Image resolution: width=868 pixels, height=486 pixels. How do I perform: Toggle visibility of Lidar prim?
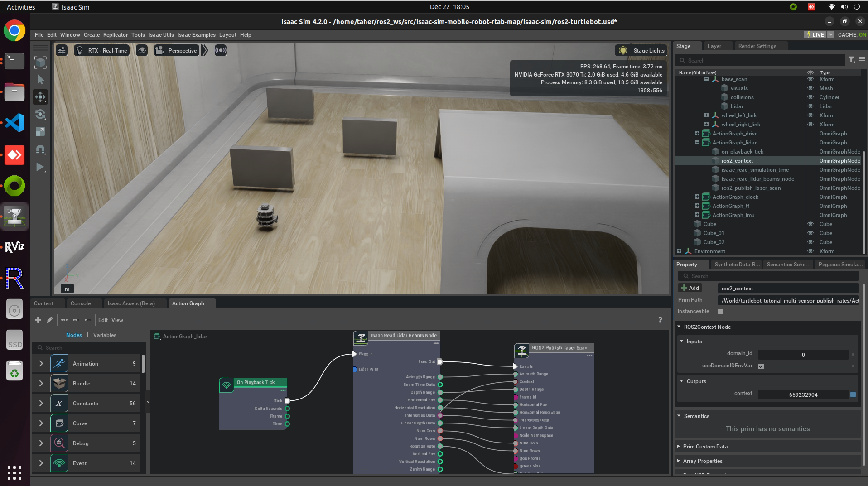pyautogui.click(x=810, y=106)
